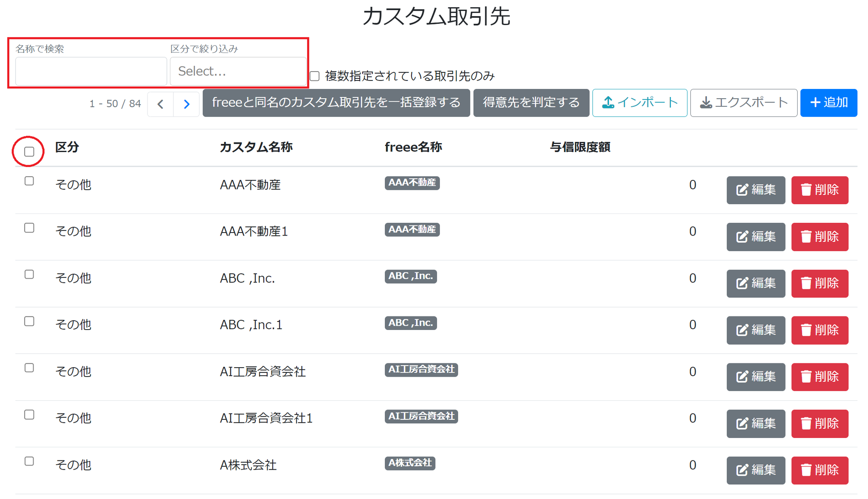The image size is (868, 499).
Task: Go to the previous page of results
Action: 160,104
